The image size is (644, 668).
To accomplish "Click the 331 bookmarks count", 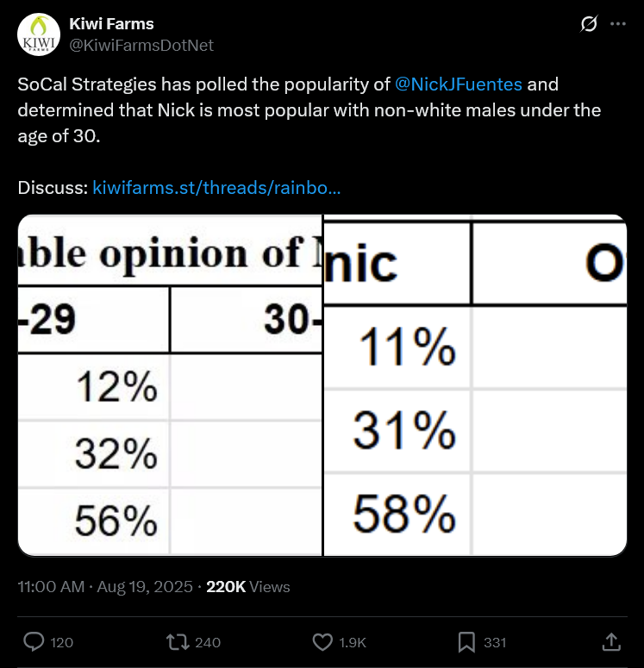I will tap(495, 642).
